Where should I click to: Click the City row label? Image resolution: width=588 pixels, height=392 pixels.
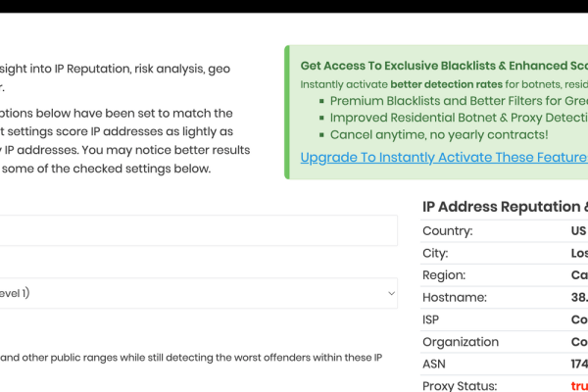pyautogui.click(x=436, y=253)
